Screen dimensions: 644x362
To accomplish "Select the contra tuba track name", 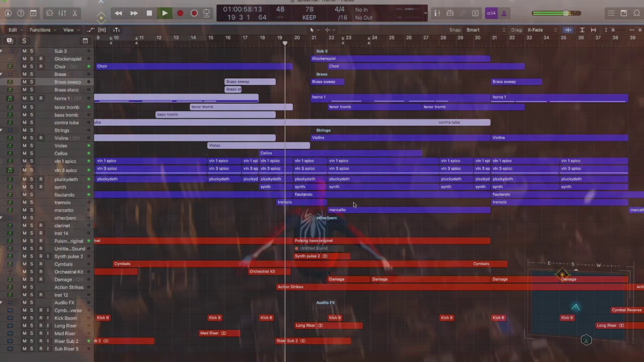I will pyautogui.click(x=66, y=123).
